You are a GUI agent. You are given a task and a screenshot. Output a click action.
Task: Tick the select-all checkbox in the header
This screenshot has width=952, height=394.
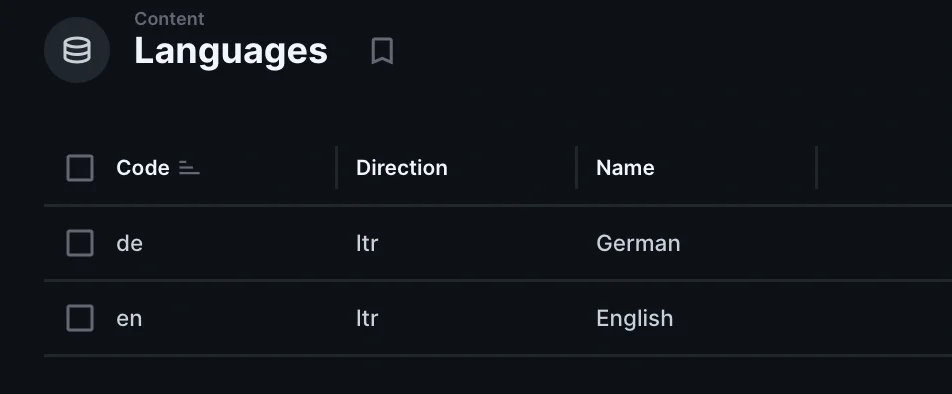pos(80,168)
